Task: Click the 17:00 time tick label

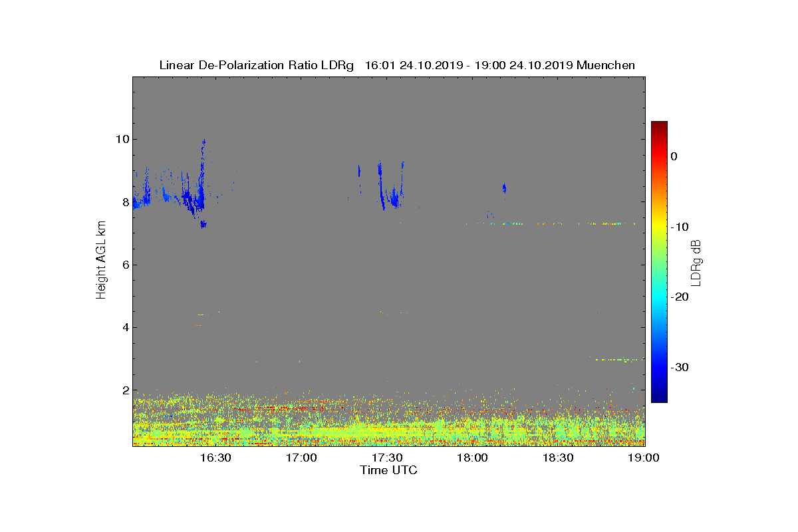Action: (301, 458)
